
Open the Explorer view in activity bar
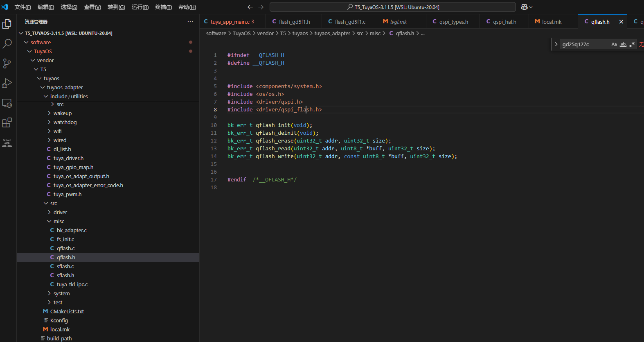[x=7, y=24]
